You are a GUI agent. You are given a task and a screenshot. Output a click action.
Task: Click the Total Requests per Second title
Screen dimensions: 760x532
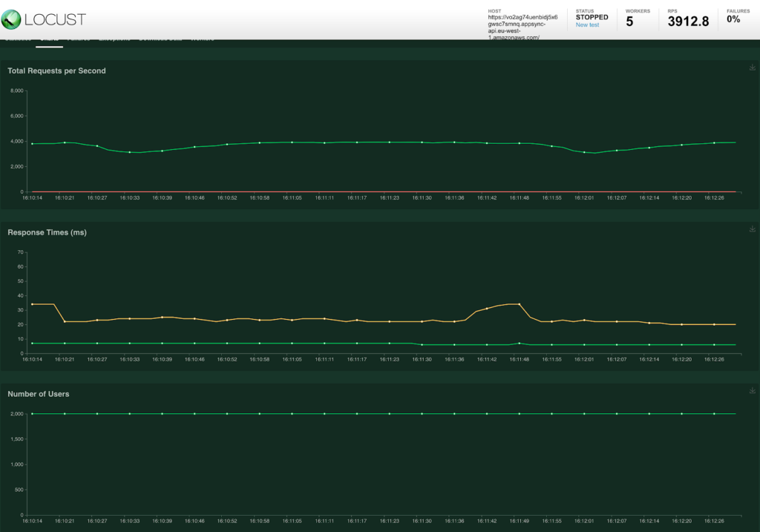click(56, 70)
